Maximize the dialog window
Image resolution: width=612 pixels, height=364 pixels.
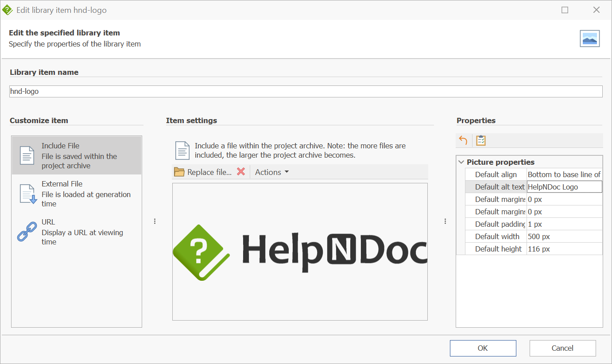click(565, 10)
